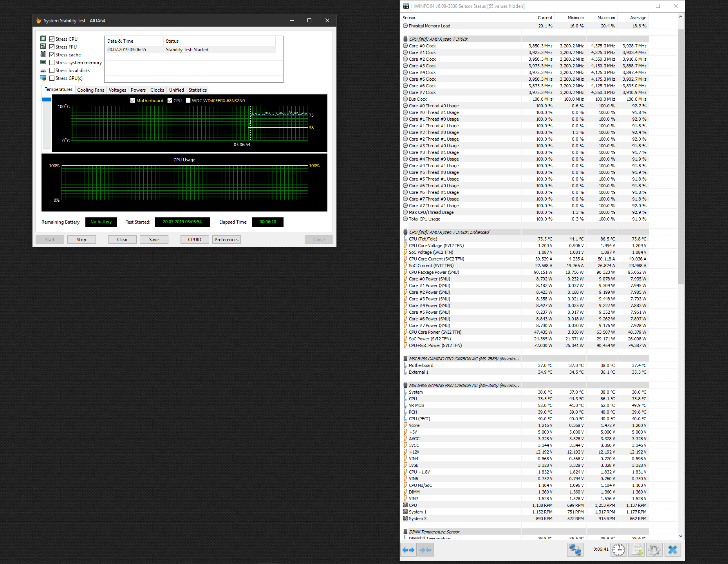This screenshot has width=728, height=564.
Task: Switch to the Powers tab
Action: pyautogui.click(x=138, y=90)
